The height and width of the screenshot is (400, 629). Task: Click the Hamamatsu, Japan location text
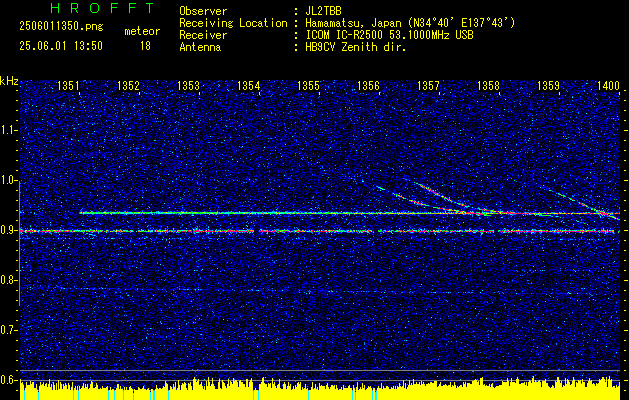(410, 23)
